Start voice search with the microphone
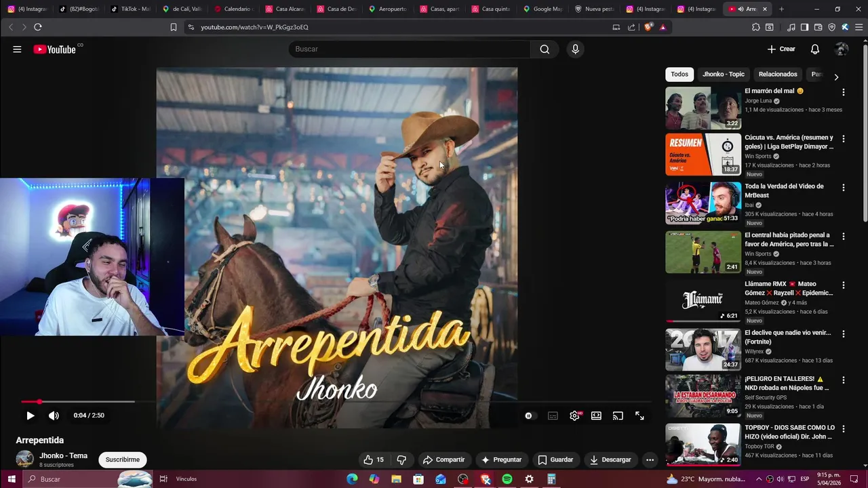The height and width of the screenshot is (488, 868). point(575,49)
